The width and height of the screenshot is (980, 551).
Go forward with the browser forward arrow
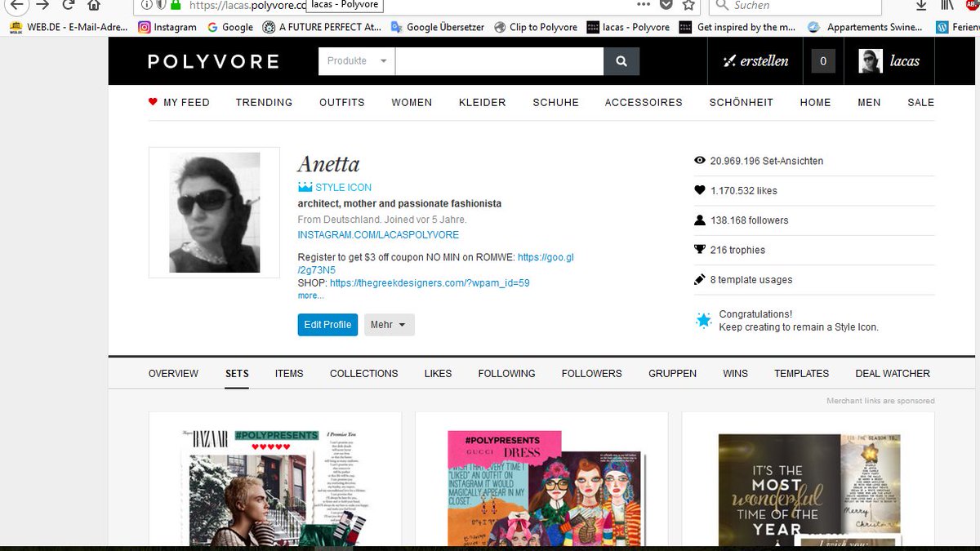click(42, 4)
